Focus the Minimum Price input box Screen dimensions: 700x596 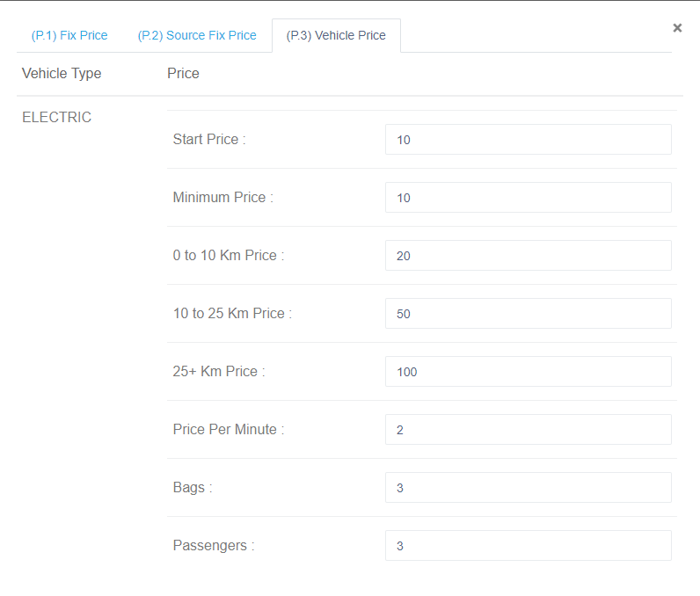[x=529, y=198]
